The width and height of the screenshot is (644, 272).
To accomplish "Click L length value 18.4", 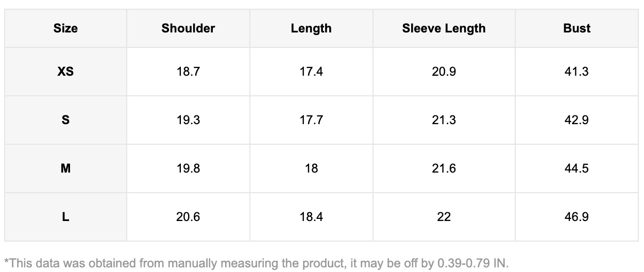I will (x=311, y=217).
